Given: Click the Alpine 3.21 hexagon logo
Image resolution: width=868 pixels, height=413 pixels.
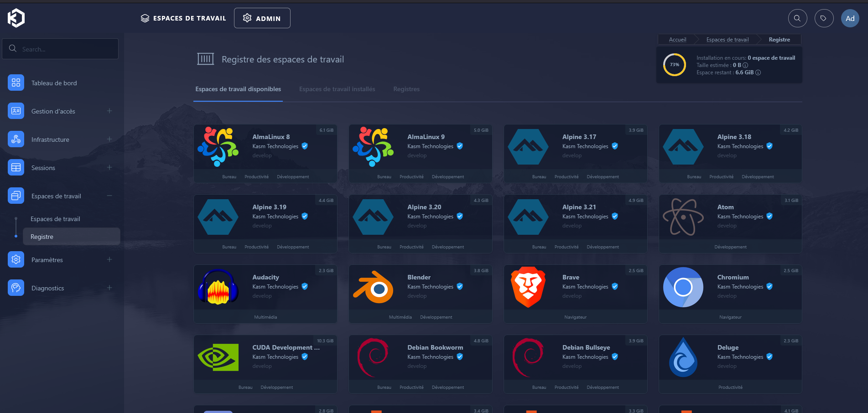Looking at the screenshot, I should coord(528,217).
